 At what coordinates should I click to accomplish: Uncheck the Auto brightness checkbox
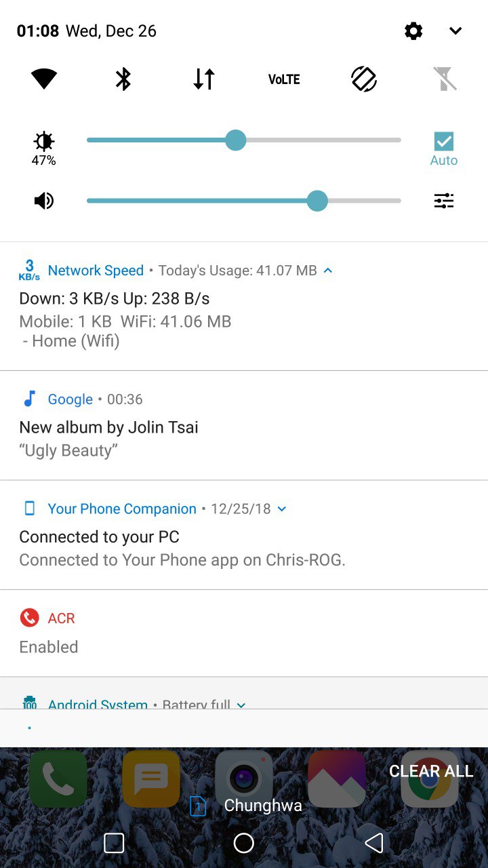point(444,141)
